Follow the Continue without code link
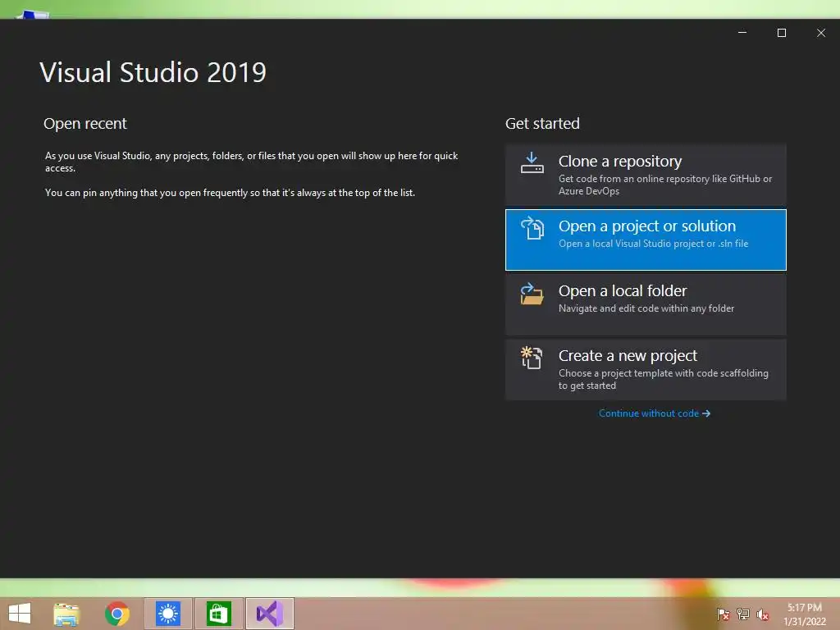Image resolution: width=840 pixels, height=630 pixels. coord(654,413)
